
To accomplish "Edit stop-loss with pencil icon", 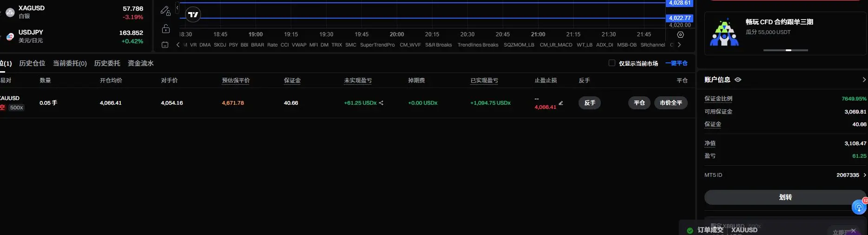I will (561, 103).
